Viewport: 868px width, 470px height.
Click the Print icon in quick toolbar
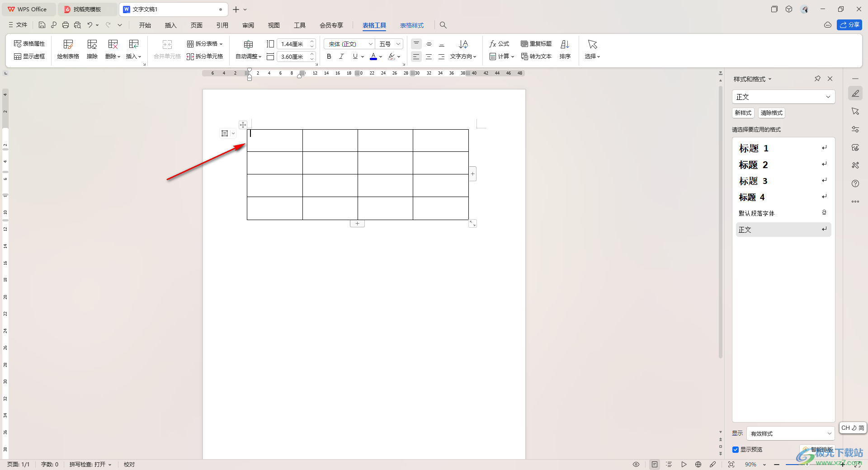[x=66, y=25]
